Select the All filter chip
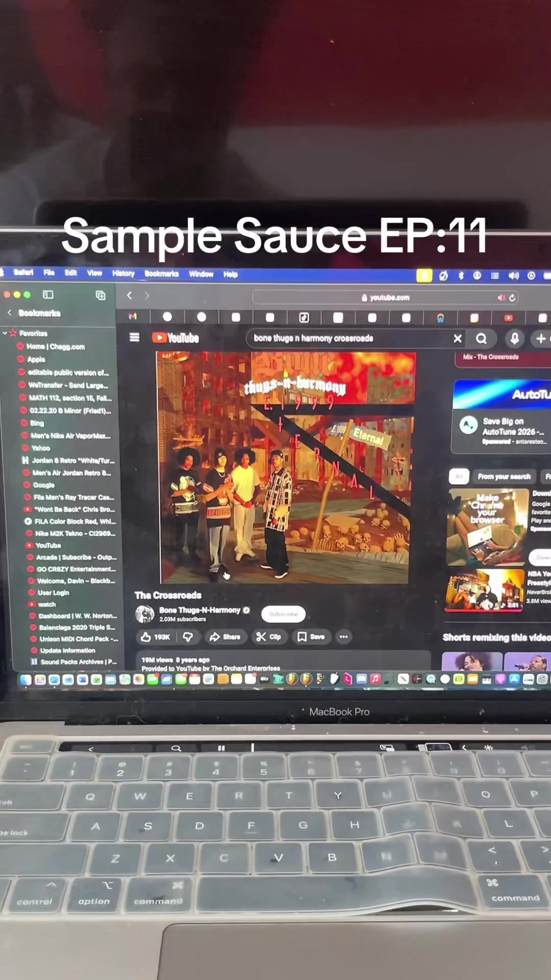This screenshot has width=551, height=980. coord(459,476)
